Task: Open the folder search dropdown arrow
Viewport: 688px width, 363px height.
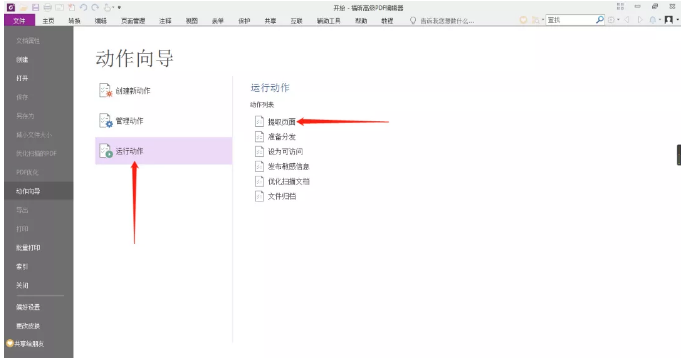Action: tap(543, 20)
